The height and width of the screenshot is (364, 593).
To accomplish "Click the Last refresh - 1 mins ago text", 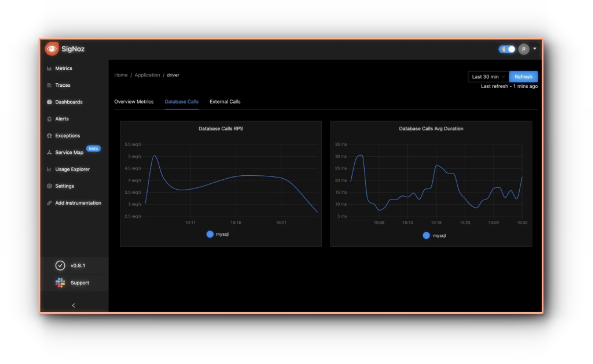I will pyautogui.click(x=509, y=86).
